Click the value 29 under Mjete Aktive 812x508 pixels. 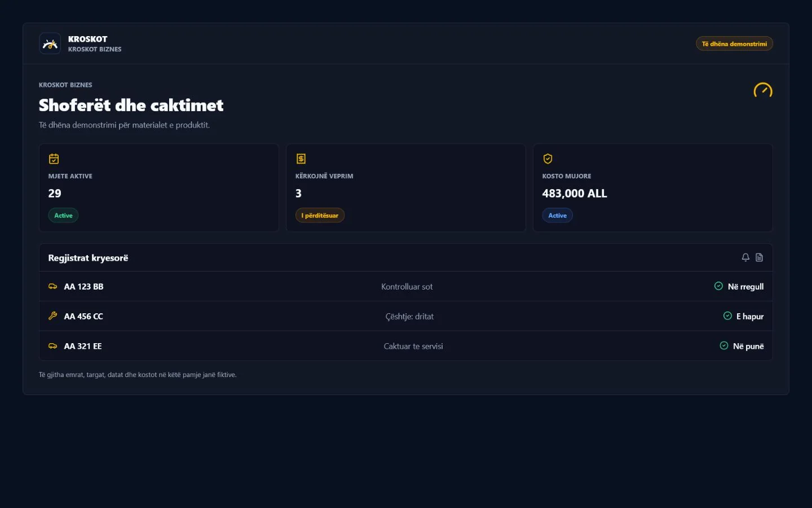(x=55, y=194)
